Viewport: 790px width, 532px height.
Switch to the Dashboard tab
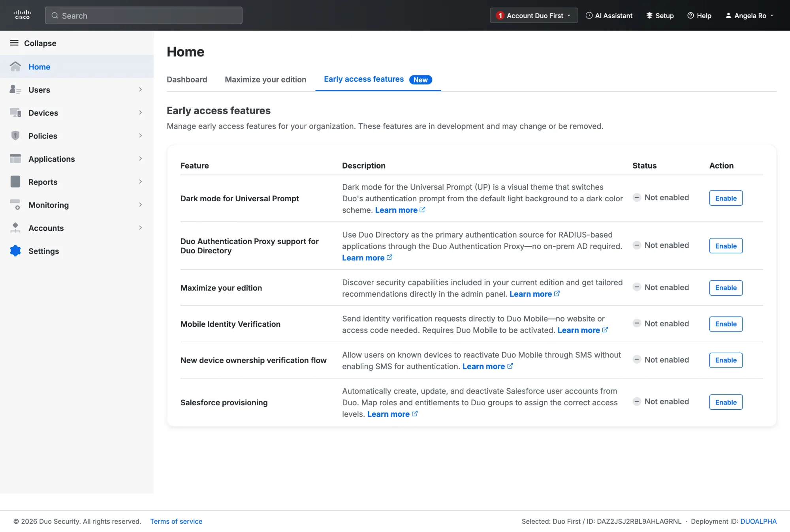click(x=187, y=79)
